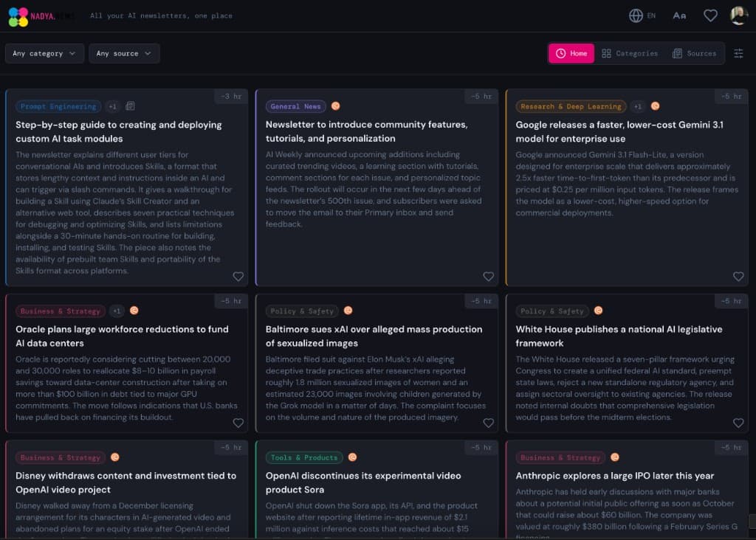Select the Home view button
Screen dimensions: 756x540
pyautogui.click(x=571, y=53)
